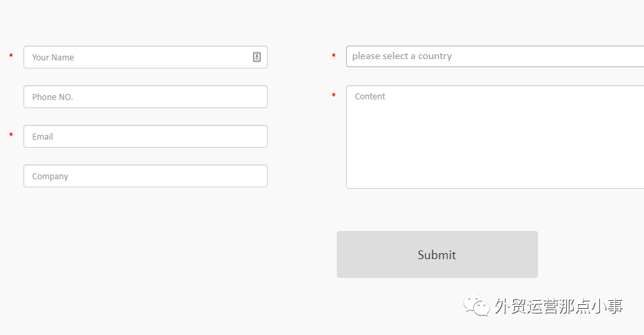Click the 外贸运营那点小事 watermark text

click(x=559, y=307)
